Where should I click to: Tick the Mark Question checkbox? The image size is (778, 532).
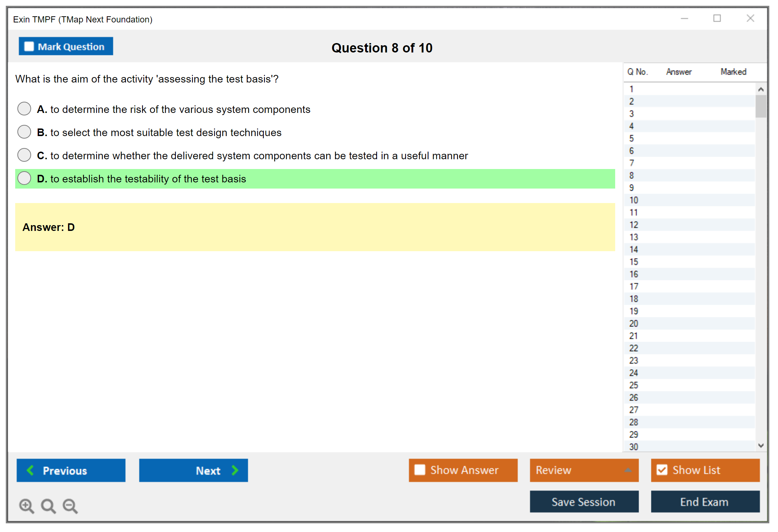click(29, 46)
